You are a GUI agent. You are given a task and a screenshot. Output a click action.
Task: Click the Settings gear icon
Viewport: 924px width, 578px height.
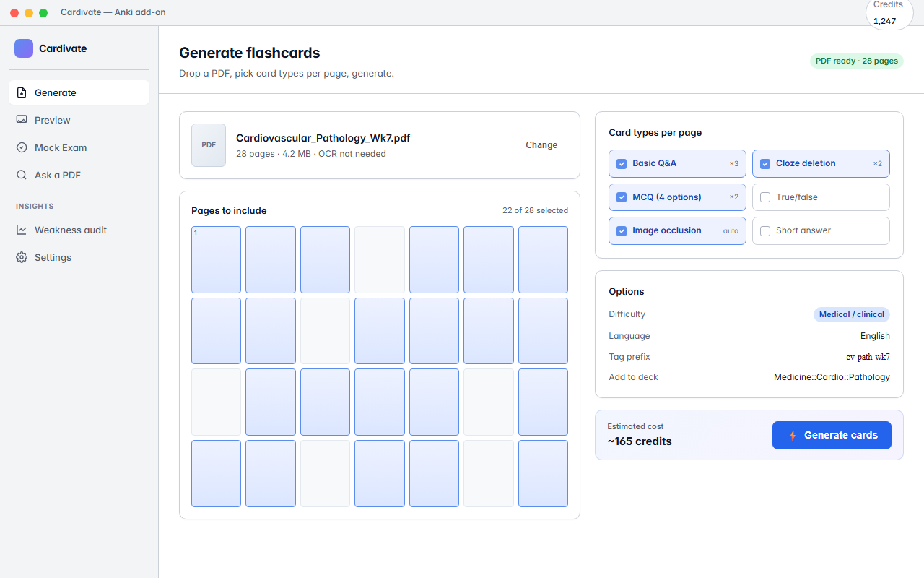click(22, 257)
